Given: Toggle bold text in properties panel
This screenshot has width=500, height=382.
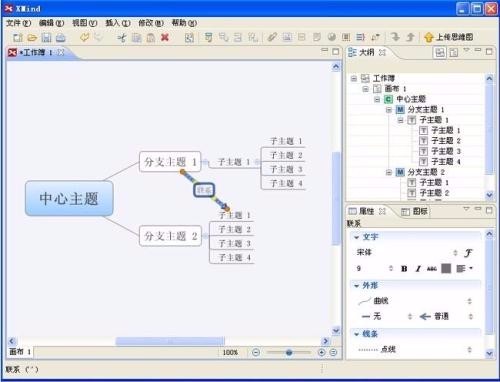Looking at the screenshot, I should pos(404,269).
